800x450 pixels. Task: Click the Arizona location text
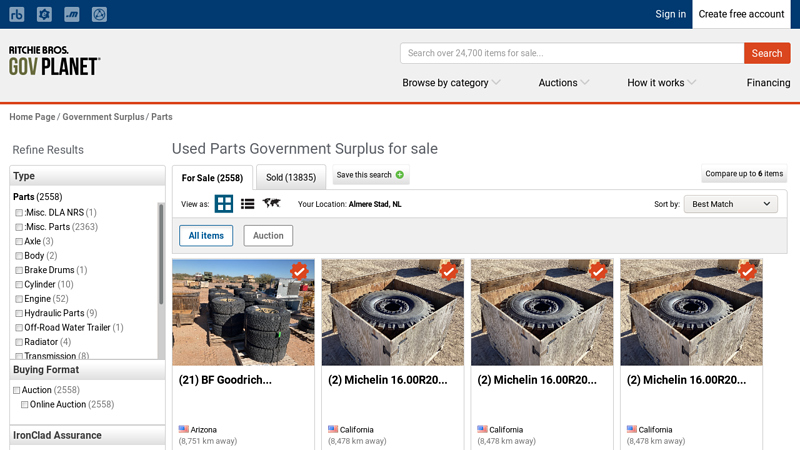pyautogui.click(x=204, y=430)
